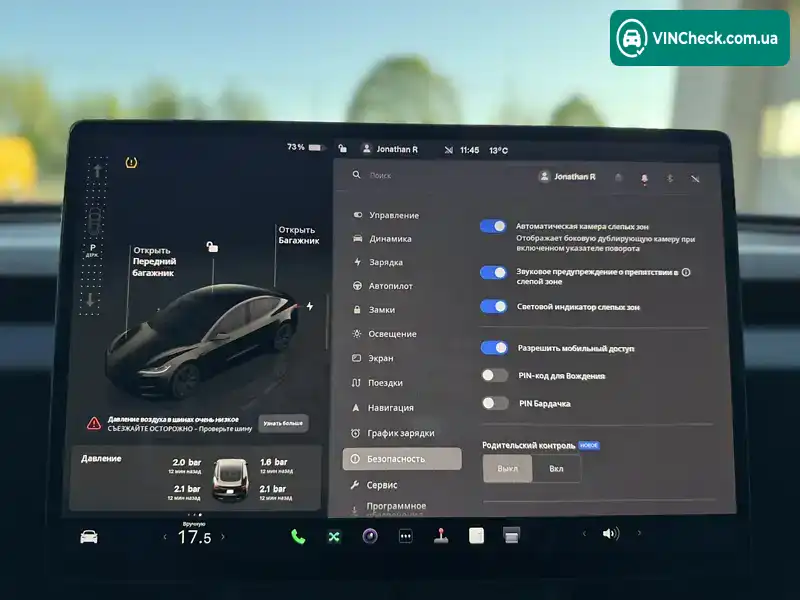This screenshot has width=800, height=600.
Task: Decrease temperature with left chevron
Action: (x=165, y=537)
